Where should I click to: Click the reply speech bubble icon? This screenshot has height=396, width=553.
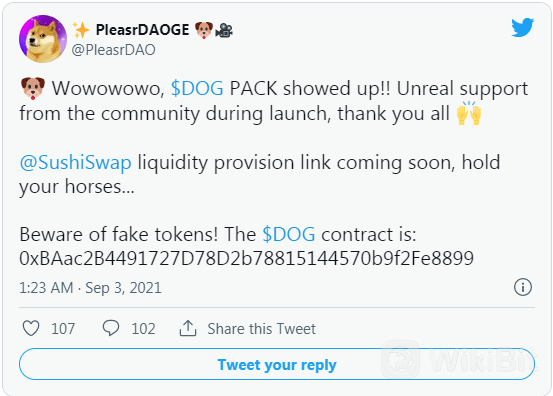[x=111, y=328]
